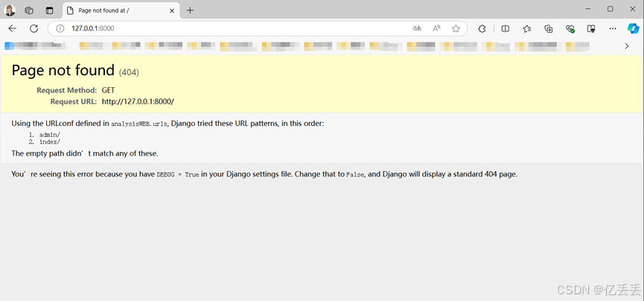Refresh the page
This screenshot has height=301, width=644.
pos(34,28)
